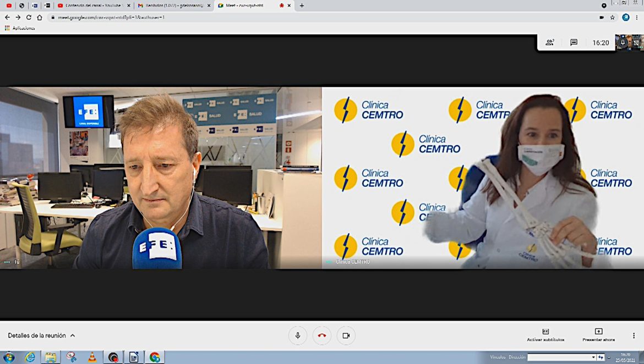Screen dimensions: 644x364
Task: Open the Chrome profile avatar
Action: [x=625, y=17]
